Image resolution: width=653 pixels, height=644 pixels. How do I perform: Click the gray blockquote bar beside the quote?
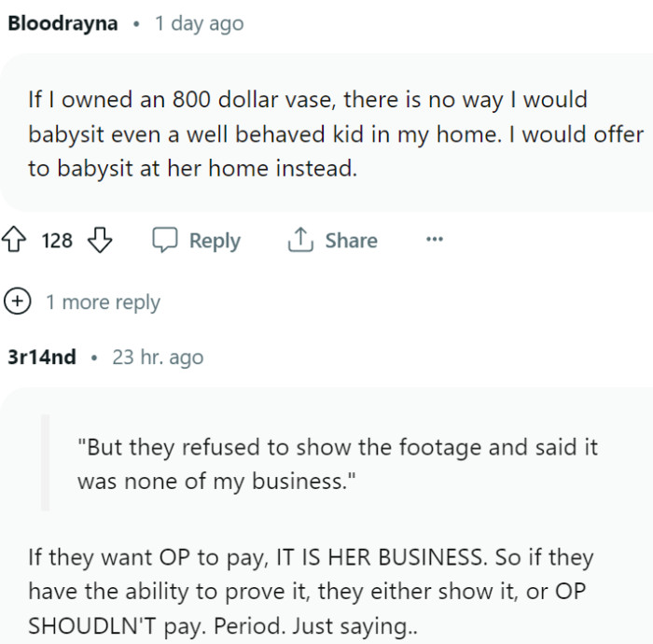[x=45, y=463]
